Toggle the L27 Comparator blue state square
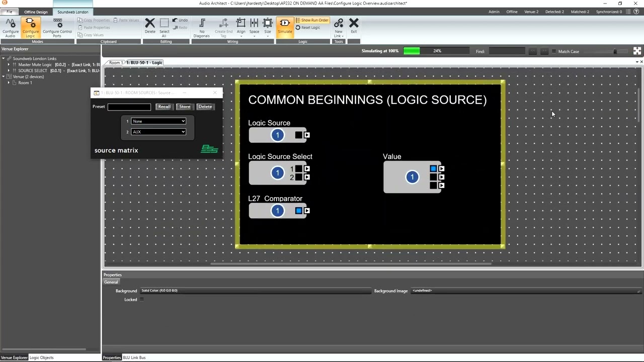The image size is (644, 362). tap(299, 211)
